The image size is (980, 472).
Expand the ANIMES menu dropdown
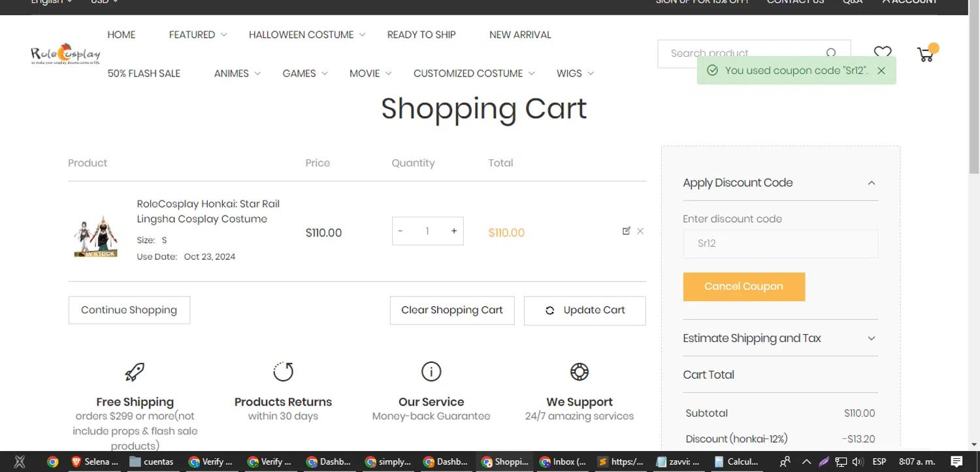(257, 73)
